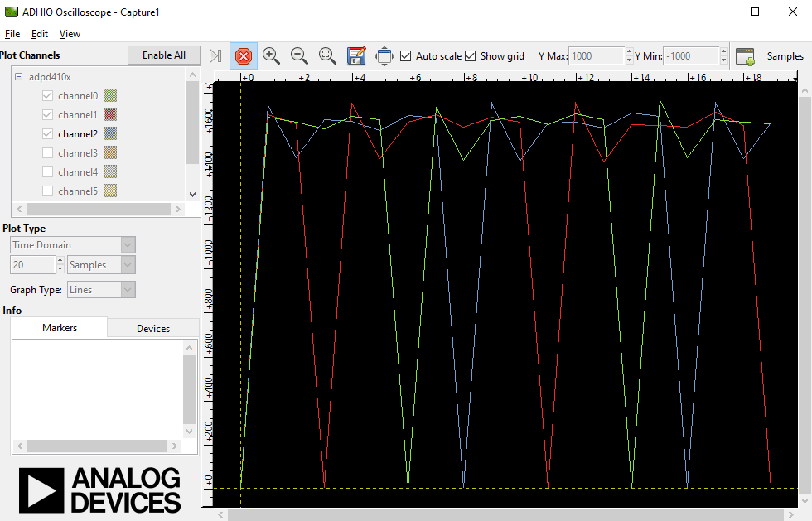Uncheck the Show grid option

coord(471,56)
